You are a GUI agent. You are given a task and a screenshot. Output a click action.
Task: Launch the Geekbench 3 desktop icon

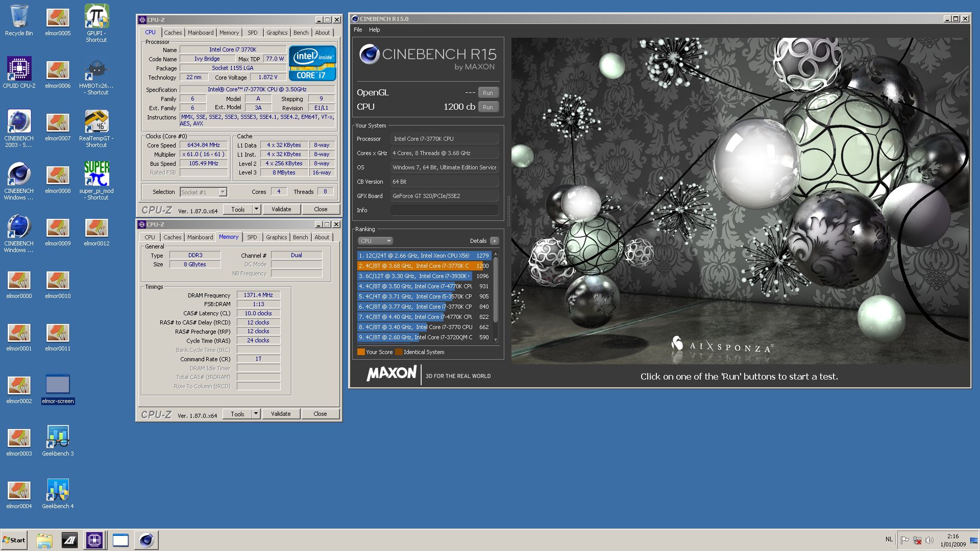tap(58, 440)
